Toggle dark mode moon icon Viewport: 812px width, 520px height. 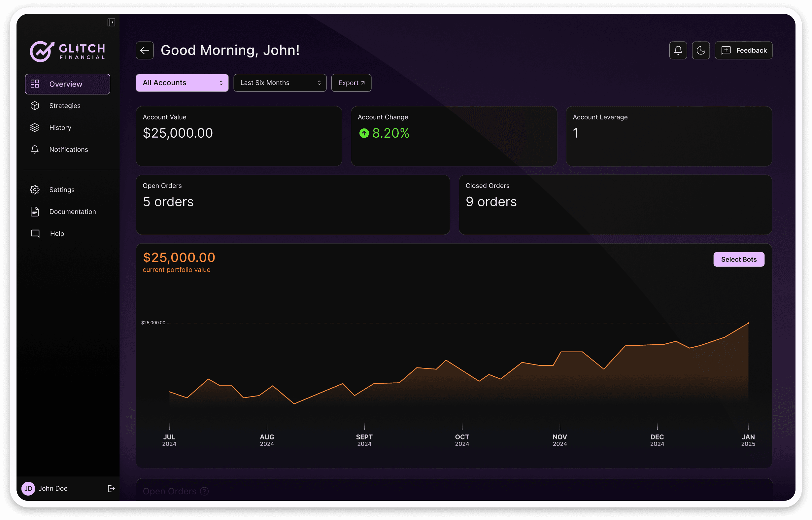tap(701, 50)
